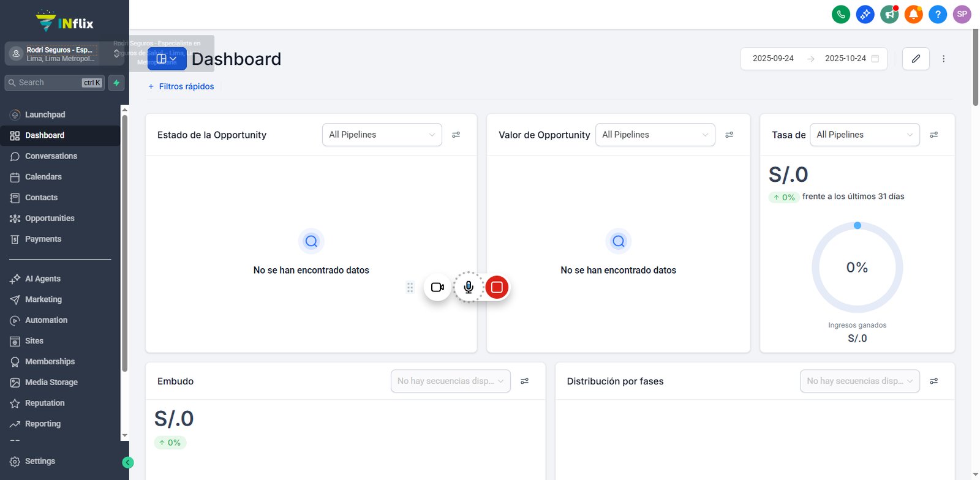Click the recording toolbar drag handle dots
980x480 pixels.
tap(410, 287)
